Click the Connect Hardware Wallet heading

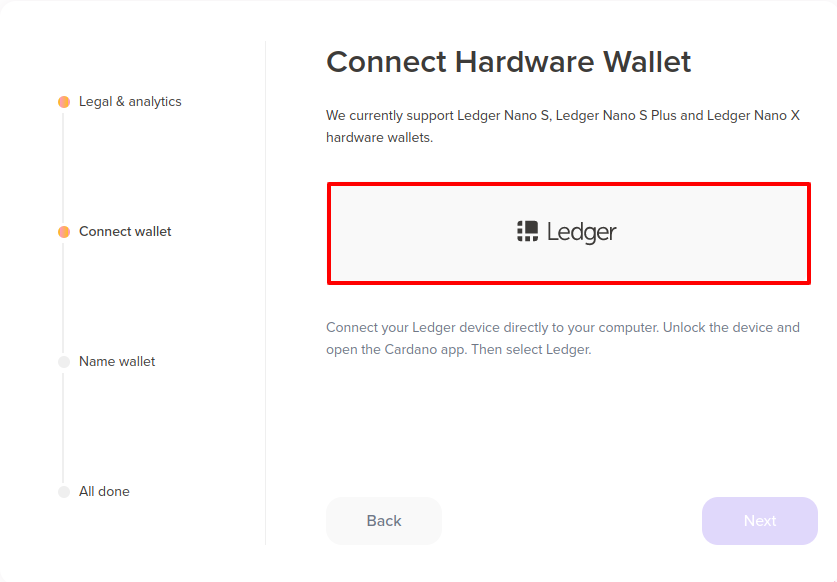(x=508, y=62)
